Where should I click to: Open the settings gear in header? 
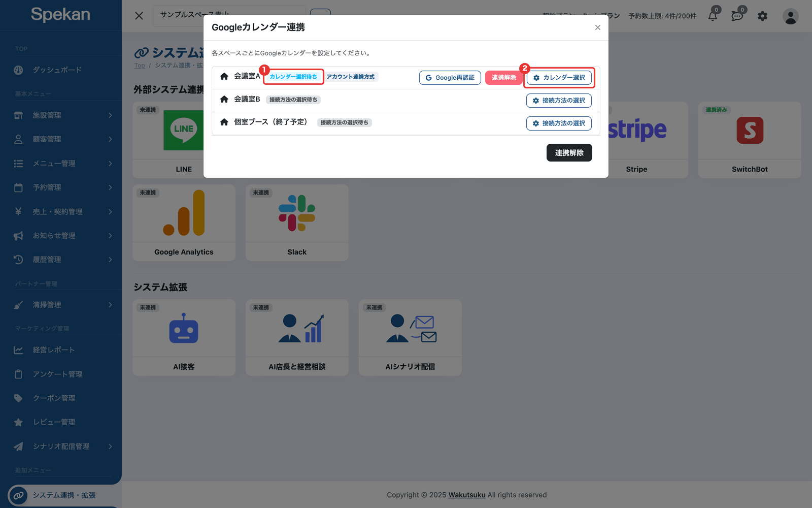pyautogui.click(x=762, y=16)
